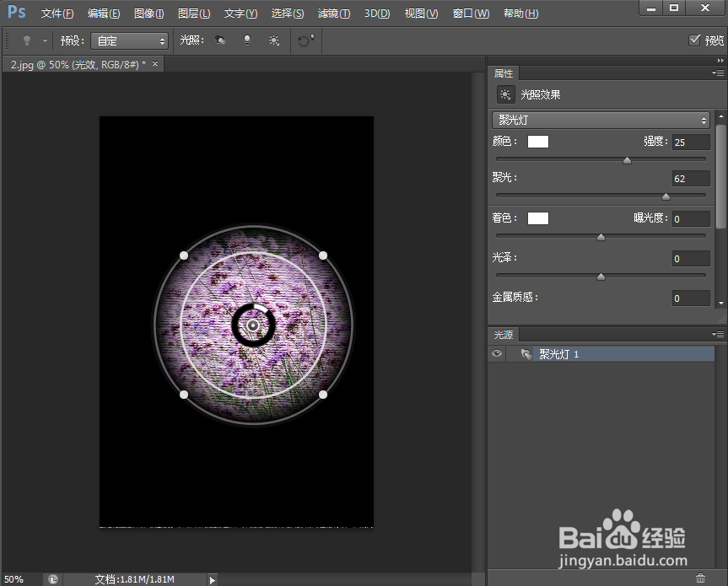Open the 帮助 menu
This screenshot has height=586, width=728.
pyautogui.click(x=521, y=13)
